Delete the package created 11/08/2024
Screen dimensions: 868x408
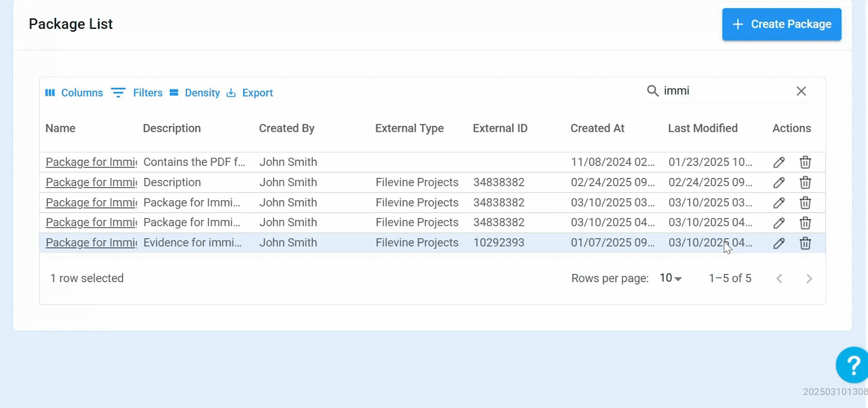805,162
